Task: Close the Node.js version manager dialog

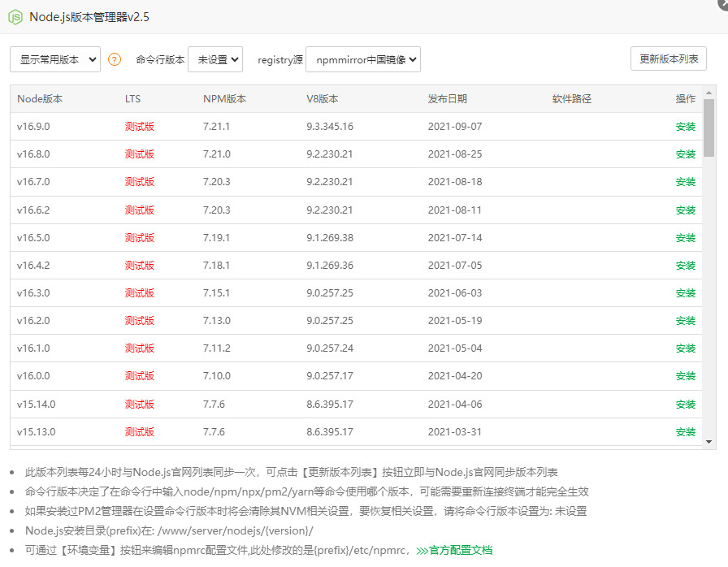Action: [723, 2]
